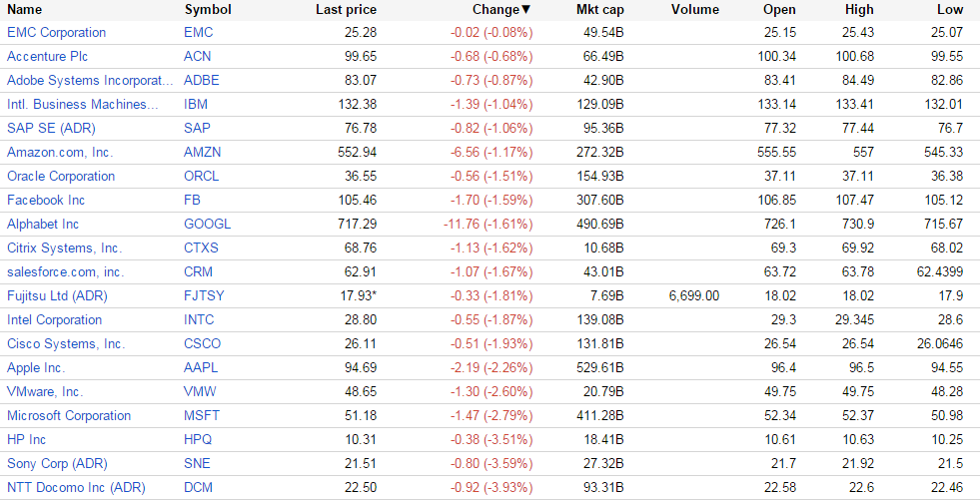Open Amazon.com, Inc. stock page

click(60, 153)
